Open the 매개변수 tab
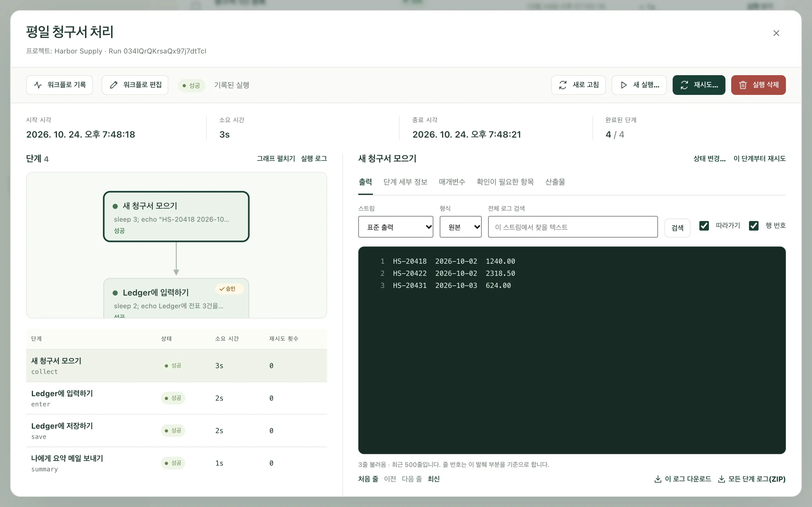 coord(452,182)
